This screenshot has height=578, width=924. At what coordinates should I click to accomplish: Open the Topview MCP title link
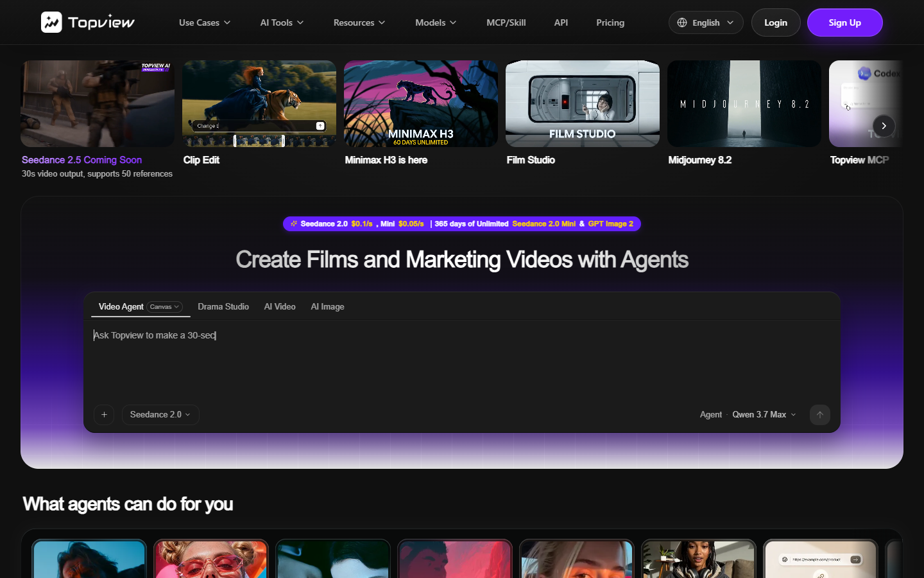(859, 160)
